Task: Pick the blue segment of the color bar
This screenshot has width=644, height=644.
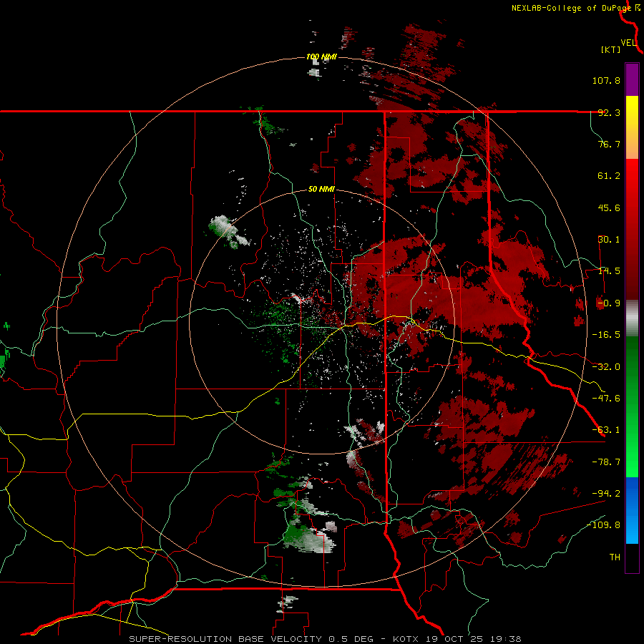Action: click(x=632, y=510)
